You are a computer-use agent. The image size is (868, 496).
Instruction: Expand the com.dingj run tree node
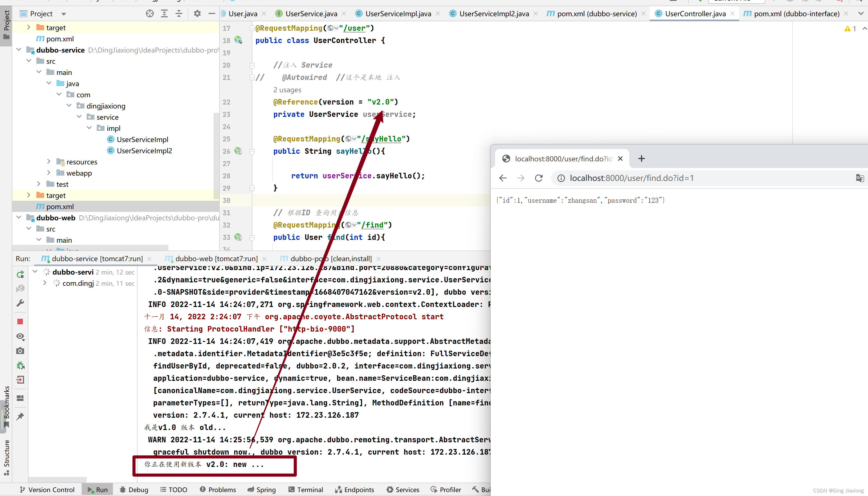45,283
